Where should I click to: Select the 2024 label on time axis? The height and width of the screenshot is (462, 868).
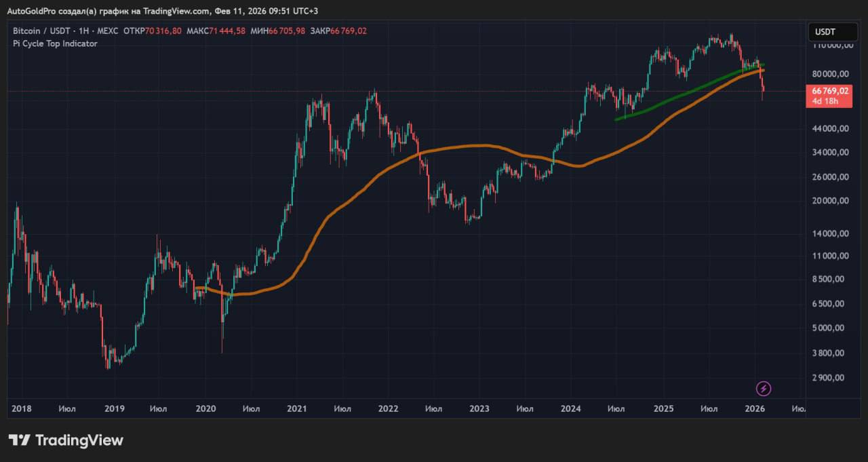[x=571, y=408]
